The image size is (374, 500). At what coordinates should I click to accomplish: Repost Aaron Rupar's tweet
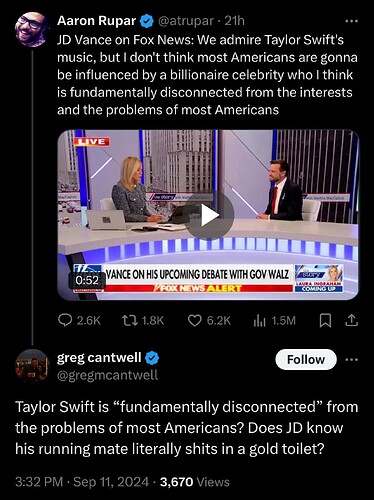point(143,320)
